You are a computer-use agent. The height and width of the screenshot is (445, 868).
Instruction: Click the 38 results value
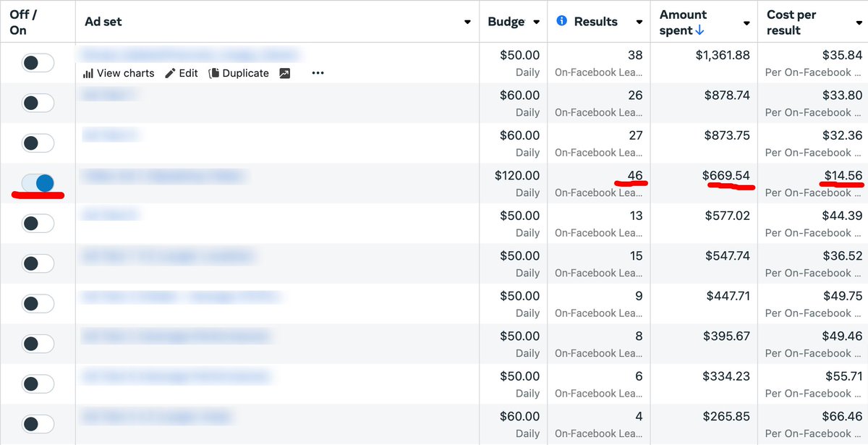[635, 55]
